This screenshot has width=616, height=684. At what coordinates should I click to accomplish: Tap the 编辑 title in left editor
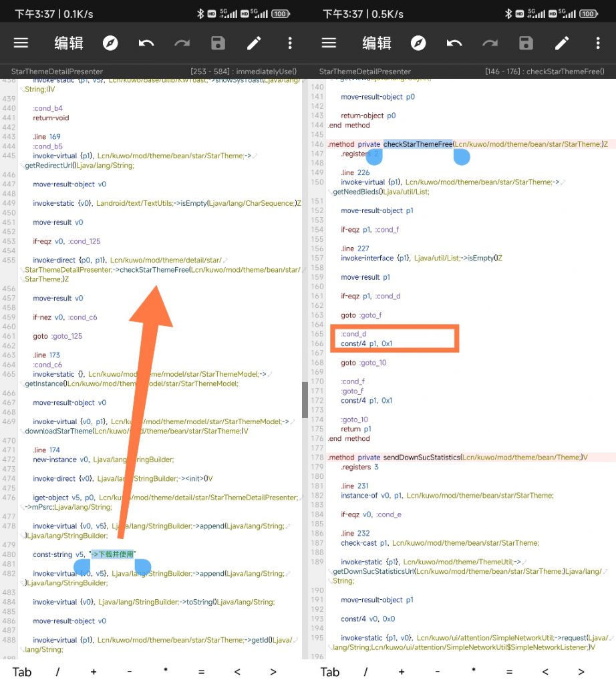69,43
